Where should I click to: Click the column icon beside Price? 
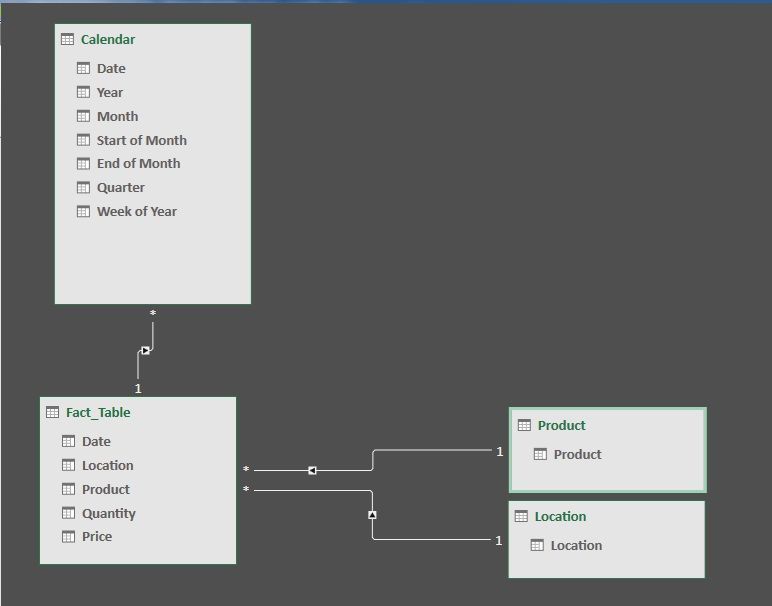point(68,536)
